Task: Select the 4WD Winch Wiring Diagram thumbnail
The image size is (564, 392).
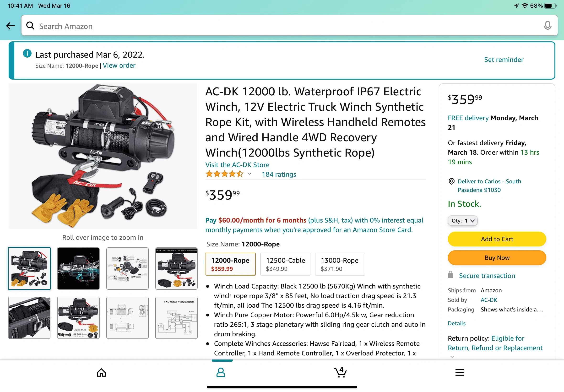Action: (x=176, y=318)
